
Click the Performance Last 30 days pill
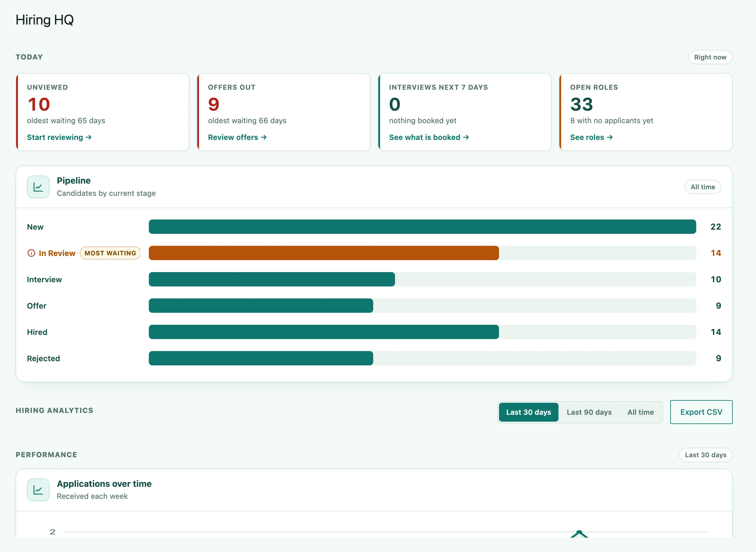pyautogui.click(x=705, y=455)
